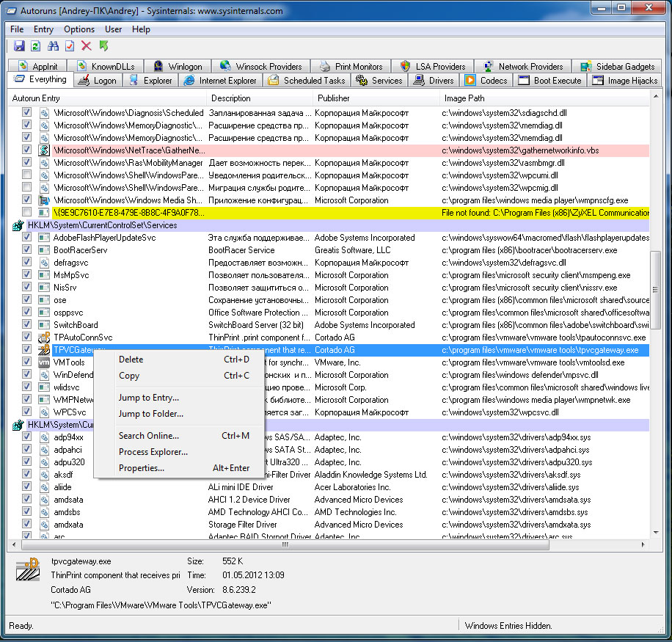The height and width of the screenshot is (642, 672).
Task: Open the Options menu
Action: point(78,29)
